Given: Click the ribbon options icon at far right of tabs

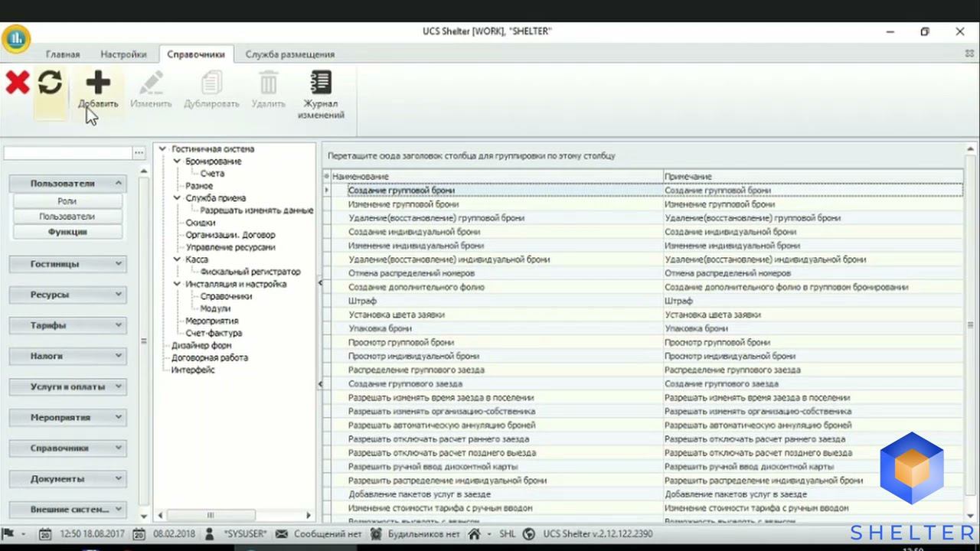Looking at the screenshot, I should 969,54.
